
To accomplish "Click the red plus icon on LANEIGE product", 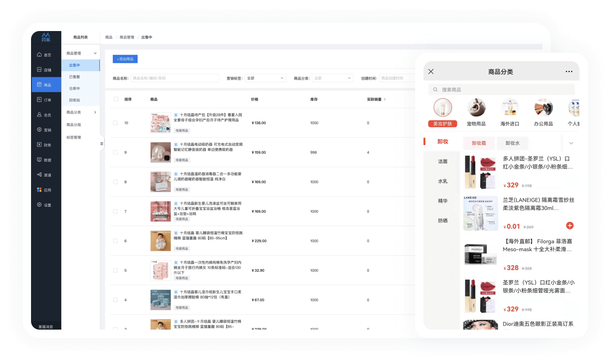I will tap(569, 226).
